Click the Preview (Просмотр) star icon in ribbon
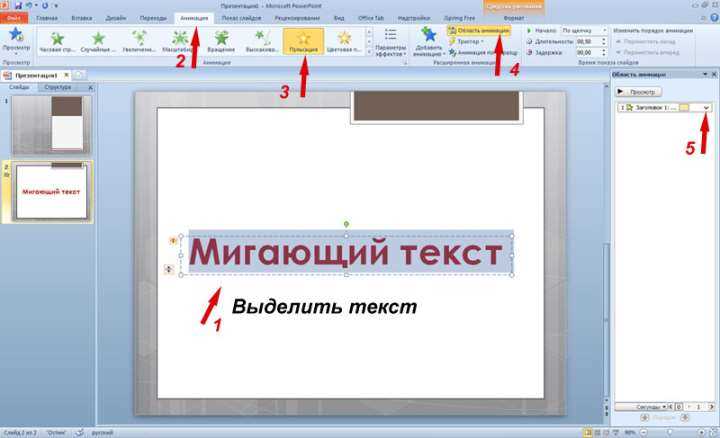The height and width of the screenshot is (438, 720). [16, 34]
